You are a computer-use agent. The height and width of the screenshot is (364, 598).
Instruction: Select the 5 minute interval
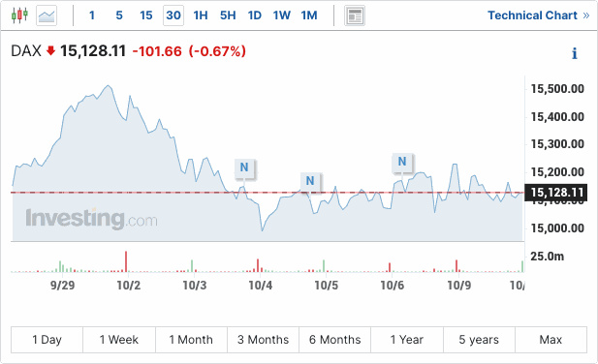click(119, 15)
